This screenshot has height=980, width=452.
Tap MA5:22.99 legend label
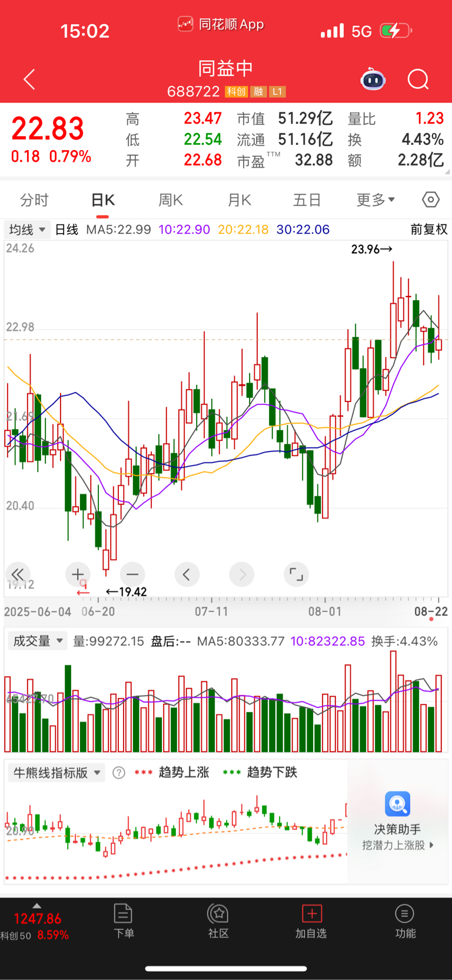tap(118, 230)
